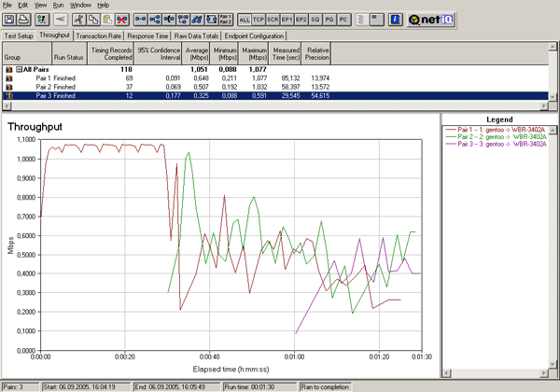Click the icon next to the selected Pair 3 row
Screen dimensions: 560x392
[9, 95]
